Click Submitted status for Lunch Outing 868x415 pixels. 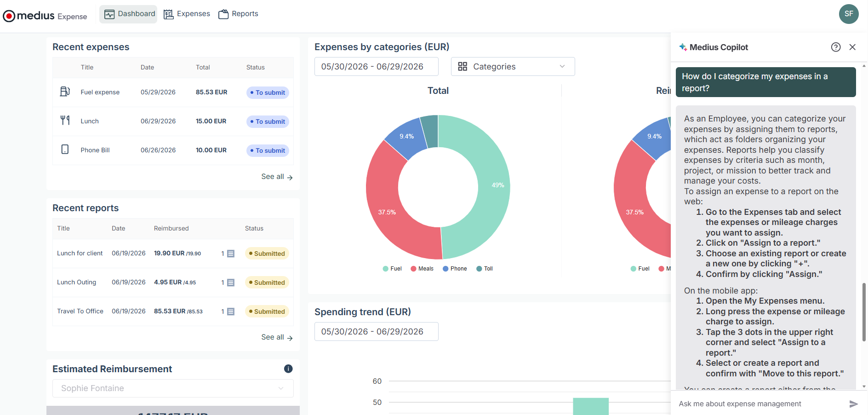[267, 282]
